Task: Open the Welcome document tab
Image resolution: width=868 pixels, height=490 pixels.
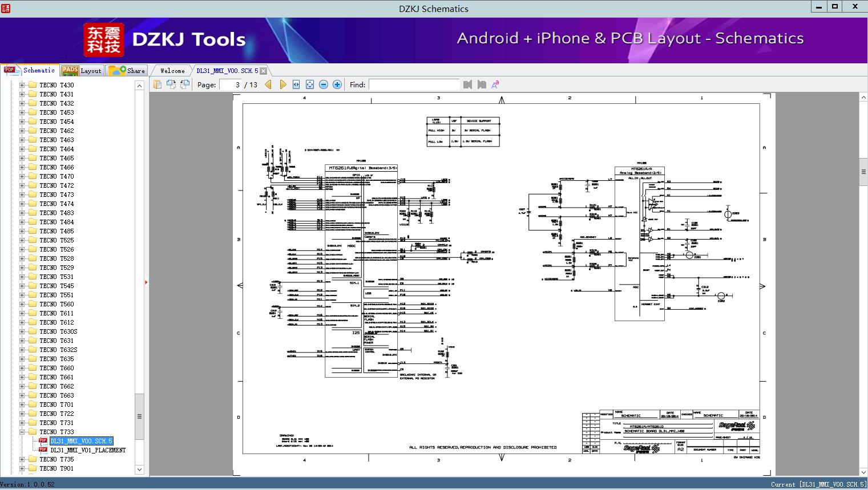Action: click(172, 71)
